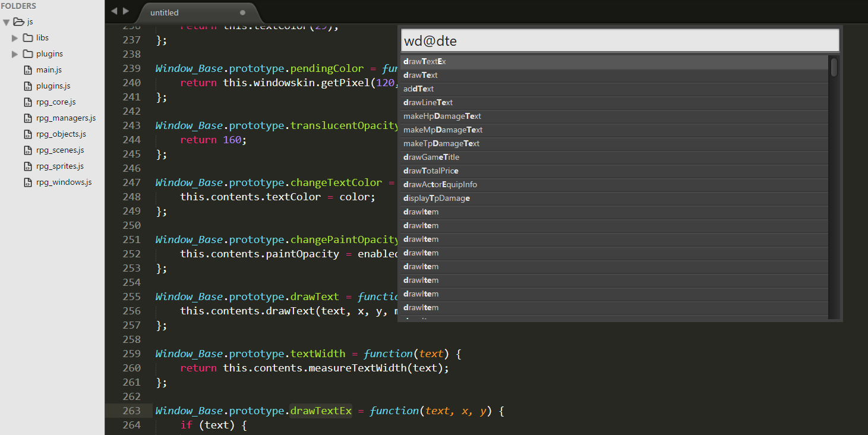This screenshot has height=435, width=868.
Task: Select drawGameTitle result
Action: (x=614, y=157)
